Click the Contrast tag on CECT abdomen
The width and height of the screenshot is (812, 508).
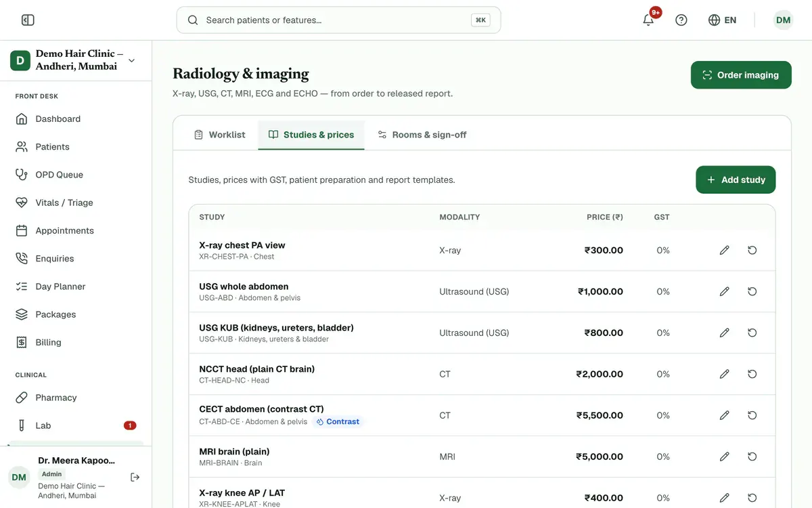pyautogui.click(x=337, y=422)
